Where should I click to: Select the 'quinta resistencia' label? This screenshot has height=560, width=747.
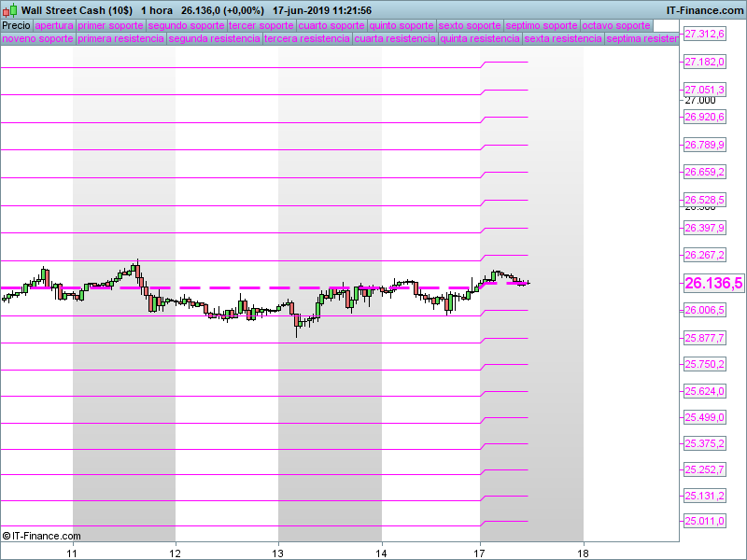[480, 39]
